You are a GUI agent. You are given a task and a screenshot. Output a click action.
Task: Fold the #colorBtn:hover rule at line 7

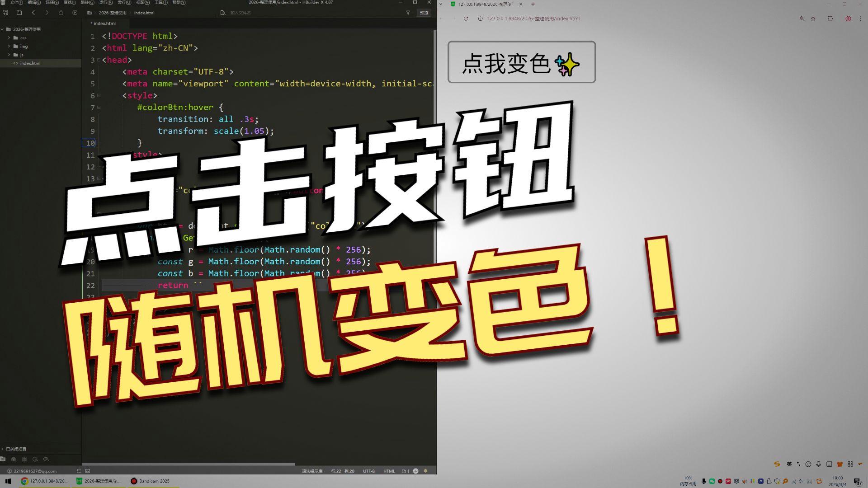[99, 107]
